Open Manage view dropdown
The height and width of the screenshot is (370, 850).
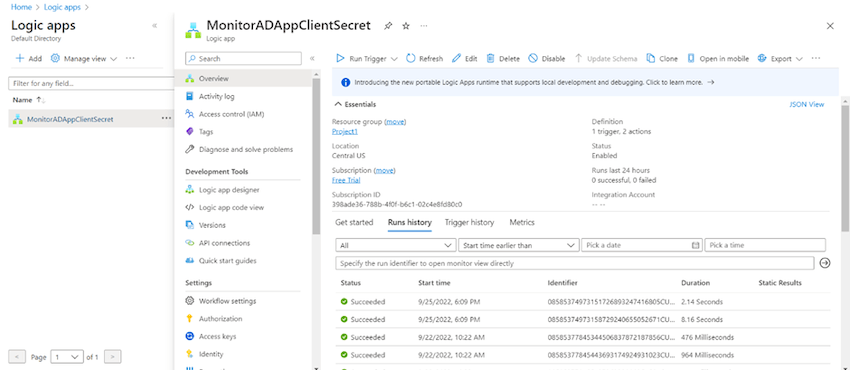coord(84,59)
